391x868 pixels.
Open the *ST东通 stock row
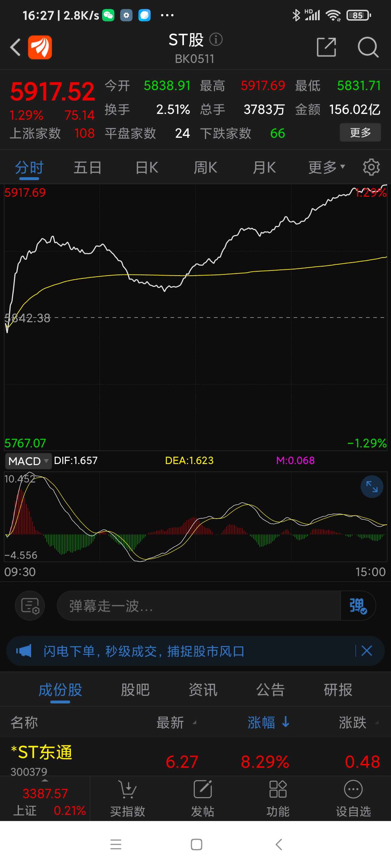pos(195,757)
